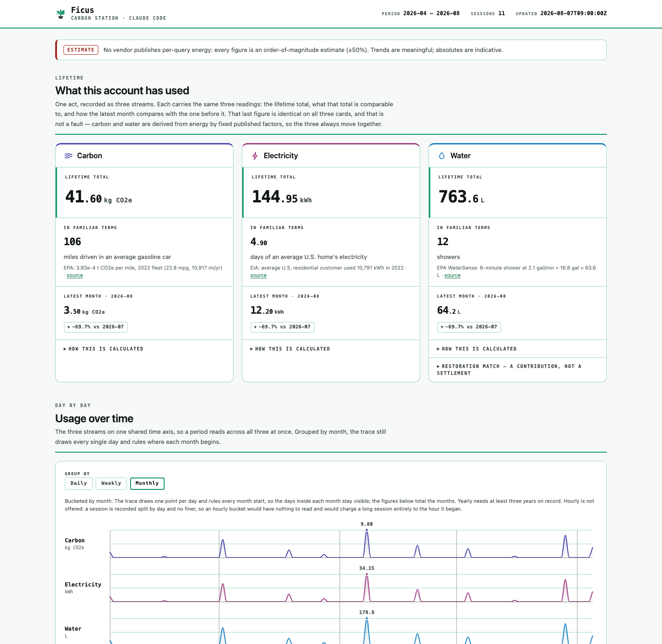Screen dimensions: 662x644
Task: Click the Carbon Station · Claude Code subtitle
Action: pos(119,18)
